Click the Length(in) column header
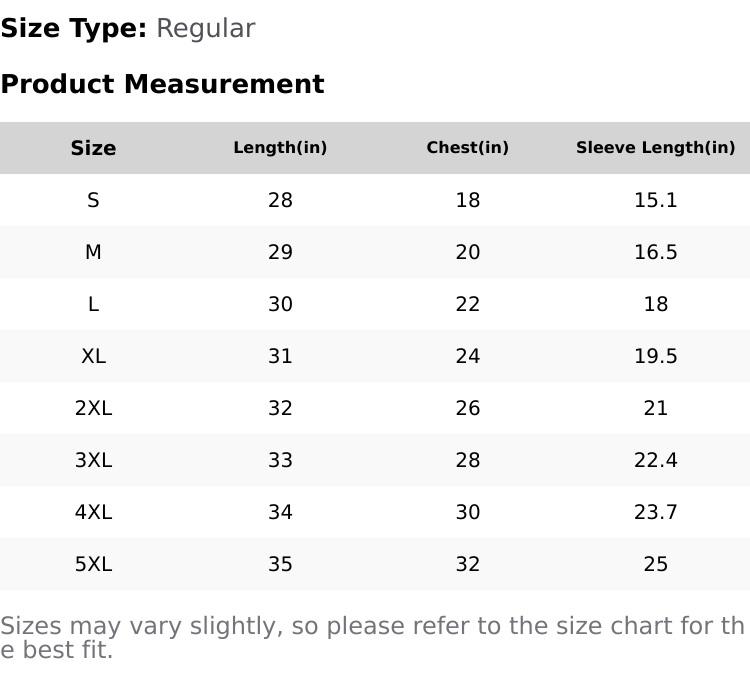 280,148
